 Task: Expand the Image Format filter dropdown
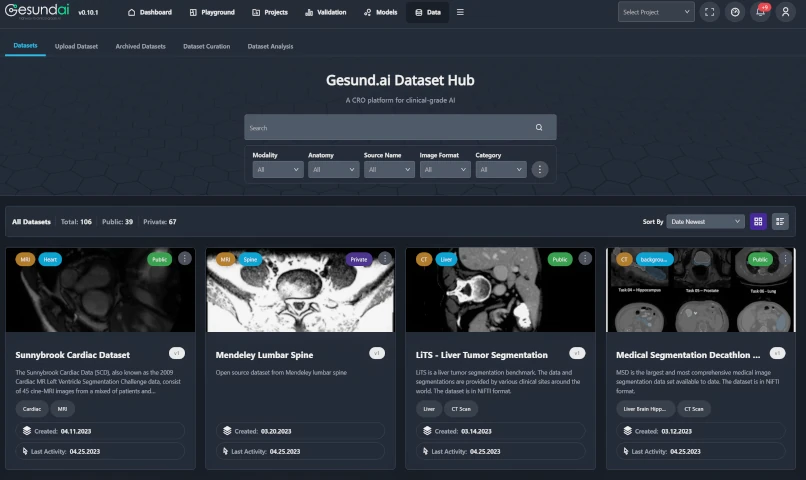pyautogui.click(x=445, y=170)
